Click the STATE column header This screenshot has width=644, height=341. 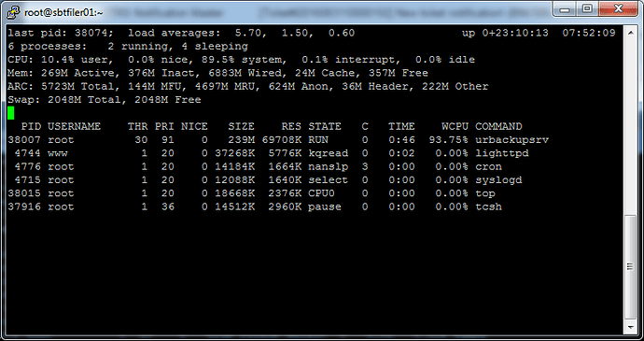point(325,126)
